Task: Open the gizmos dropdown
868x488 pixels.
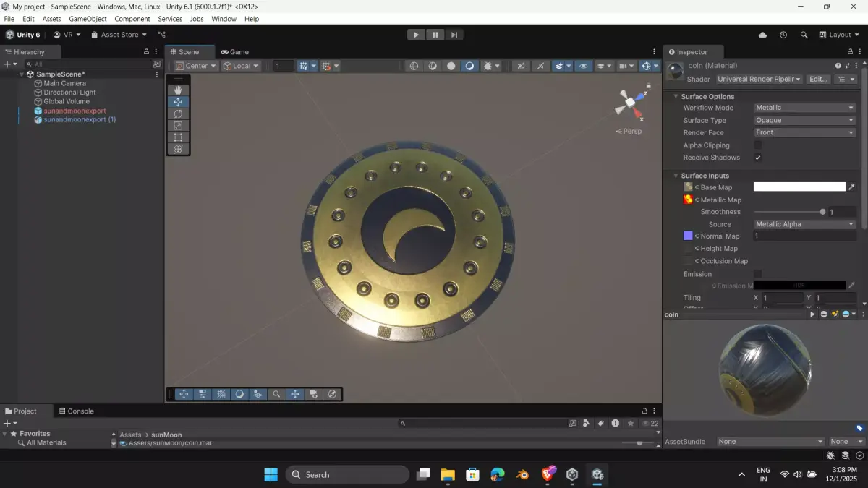Action: 655,66
